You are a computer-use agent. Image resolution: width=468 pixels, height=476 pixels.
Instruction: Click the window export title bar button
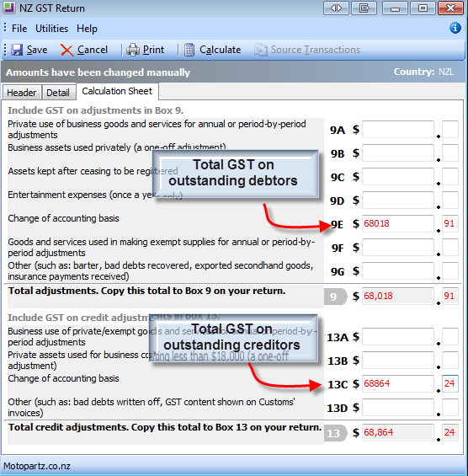[x=364, y=8]
